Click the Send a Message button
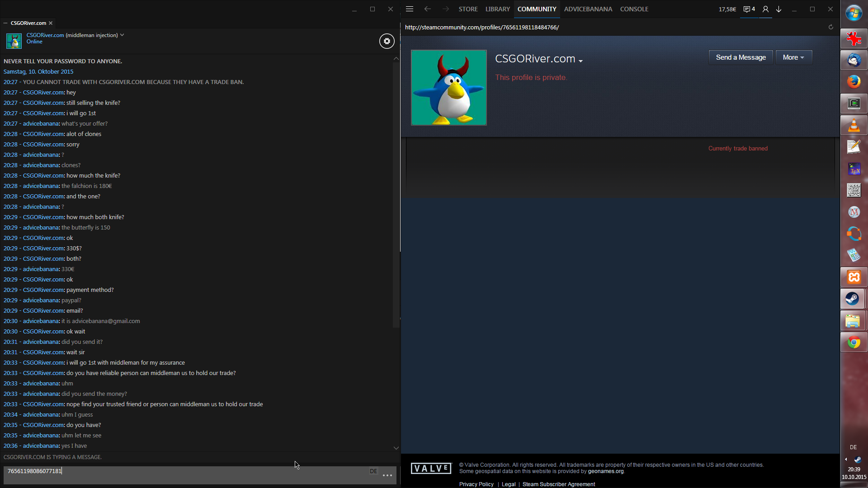 point(741,57)
